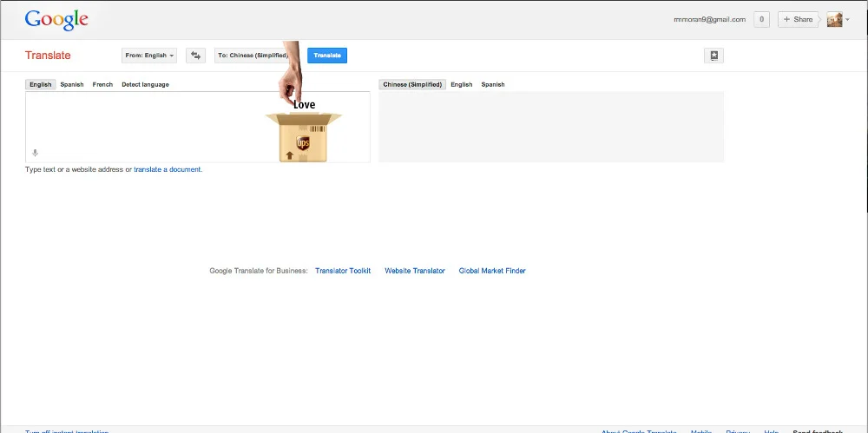
Task: Open the notifications counter showing 0
Action: click(762, 19)
